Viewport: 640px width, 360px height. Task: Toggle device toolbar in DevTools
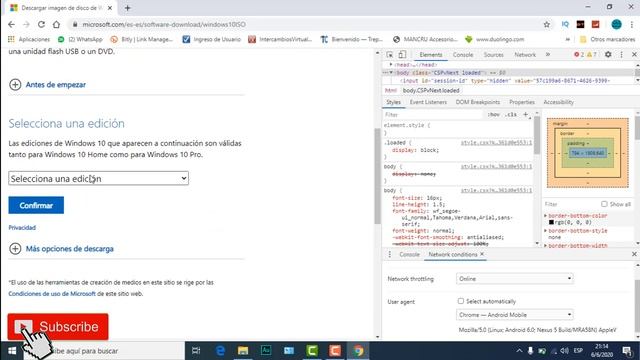coord(402,55)
